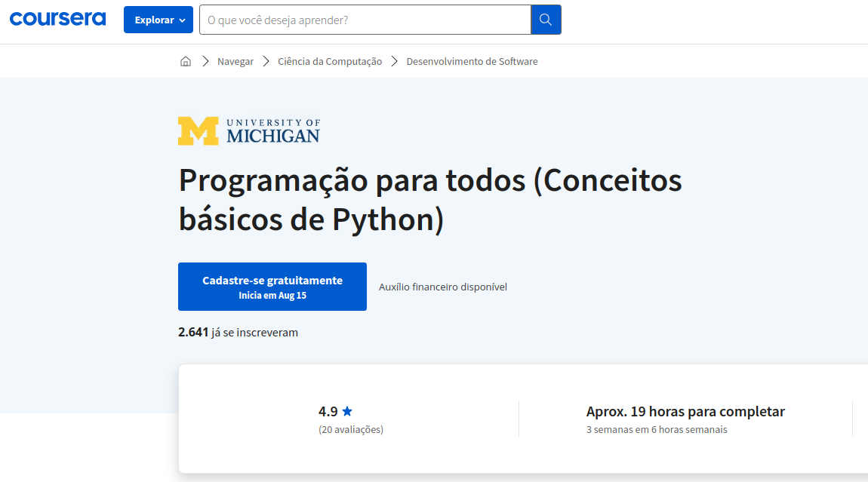The height and width of the screenshot is (482, 868).
Task: Select the Navegar breadcrumb entry
Action: tap(235, 60)
